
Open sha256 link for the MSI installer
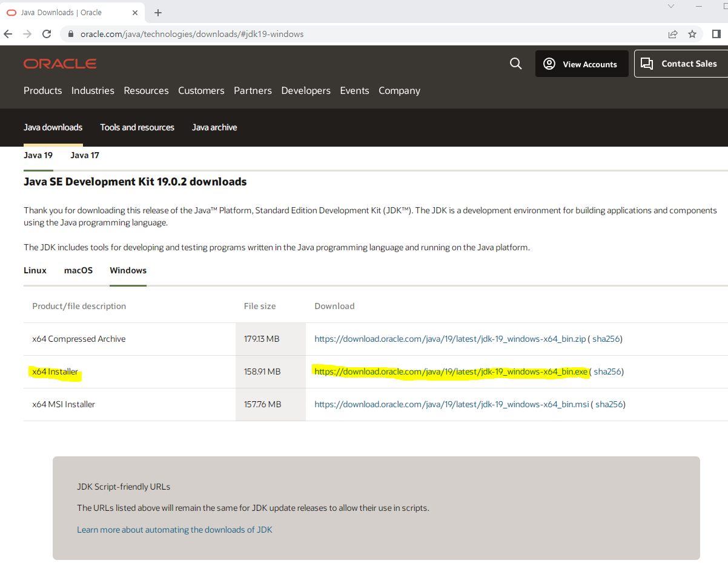[x=609, y=404]
